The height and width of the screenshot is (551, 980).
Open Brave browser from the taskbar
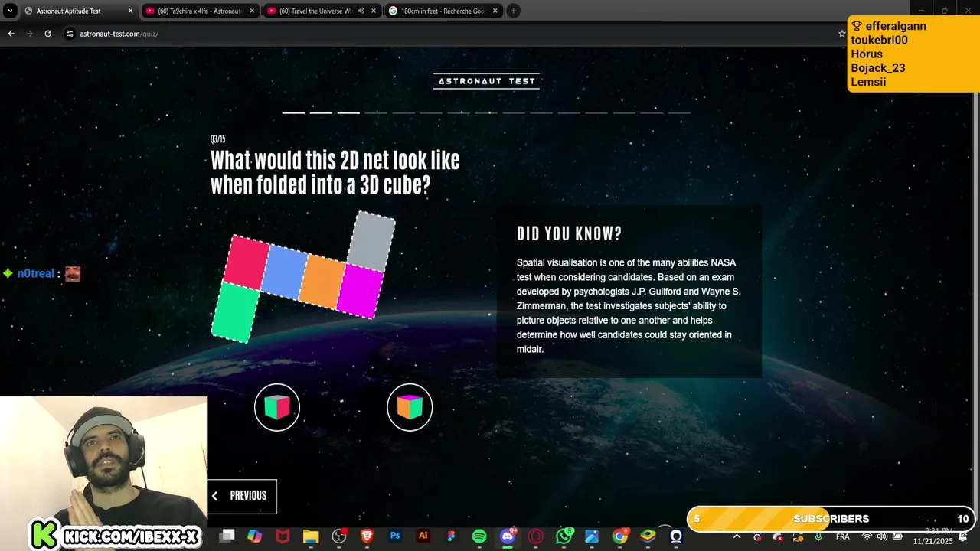coord(367,536)
